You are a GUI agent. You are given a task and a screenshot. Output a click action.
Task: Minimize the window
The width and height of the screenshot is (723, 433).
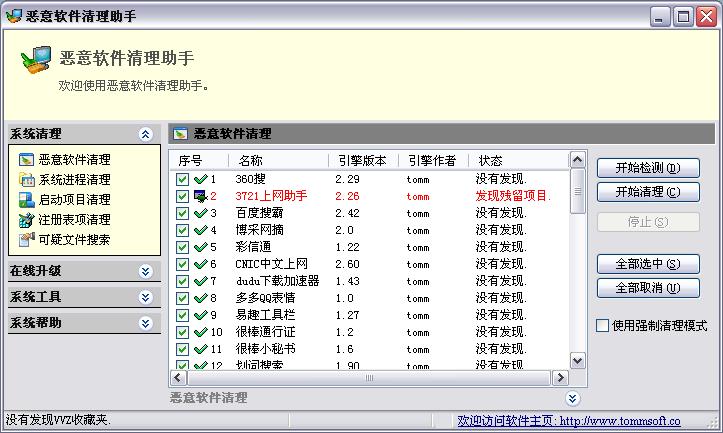(660, 17)
